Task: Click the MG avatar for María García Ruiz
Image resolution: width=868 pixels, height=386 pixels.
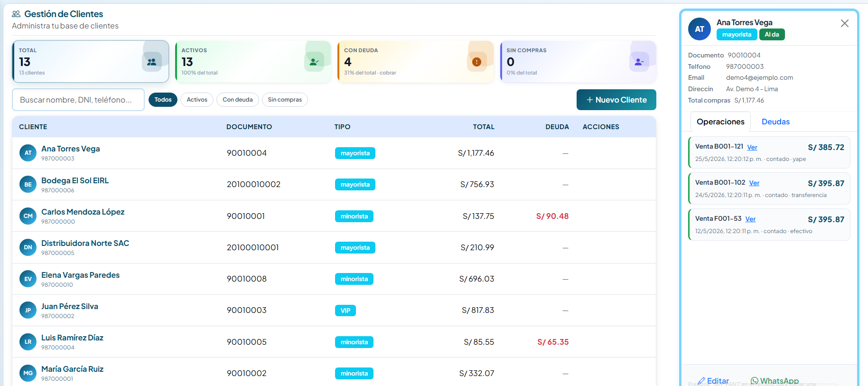Action: (x=28, y=373)
